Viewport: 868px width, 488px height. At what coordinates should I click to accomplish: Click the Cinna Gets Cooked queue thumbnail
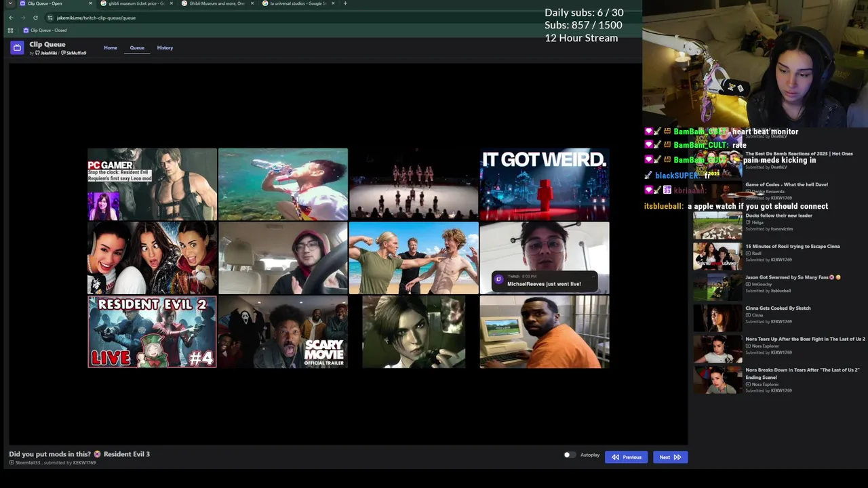717,318
